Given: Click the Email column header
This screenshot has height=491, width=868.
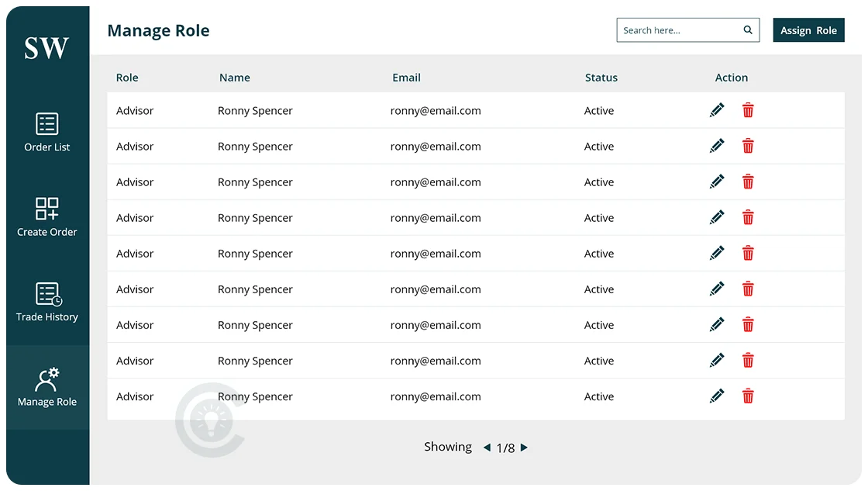Looking at the screenshot, I should (406, 78).
